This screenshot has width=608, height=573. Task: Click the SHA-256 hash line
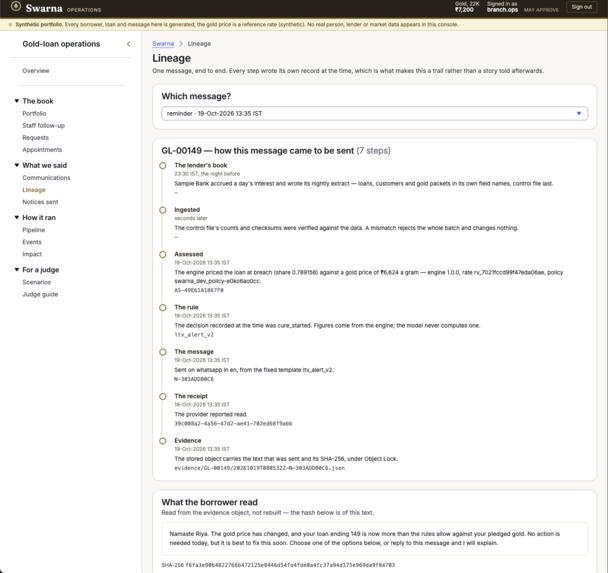[x=278, y=565]
